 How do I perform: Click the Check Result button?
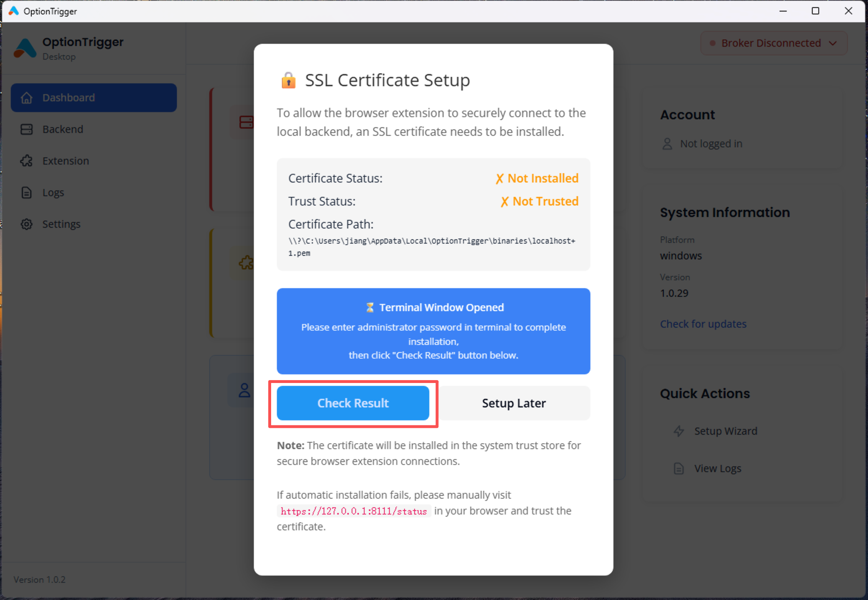click(x=353, y=403)
